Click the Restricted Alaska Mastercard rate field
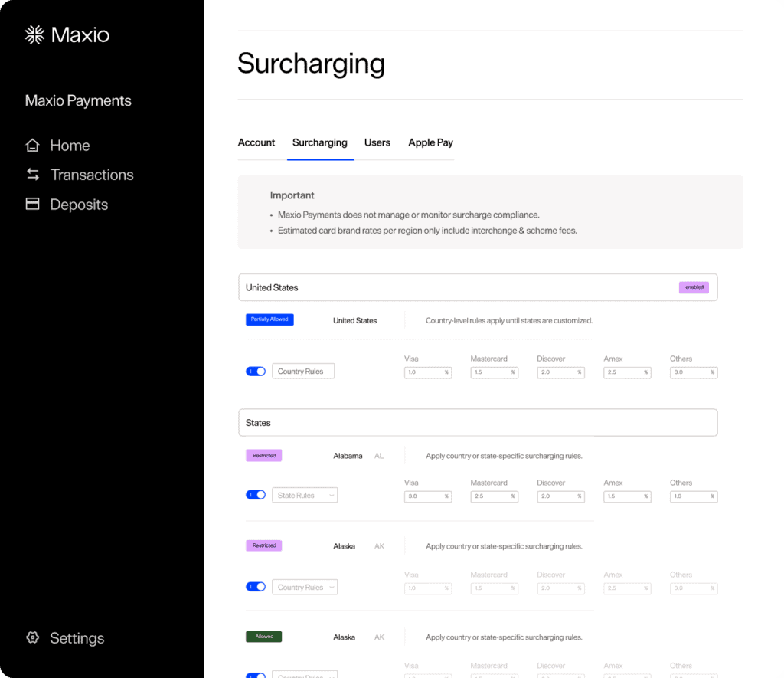The image size is (784, 678). coord(495,588)
